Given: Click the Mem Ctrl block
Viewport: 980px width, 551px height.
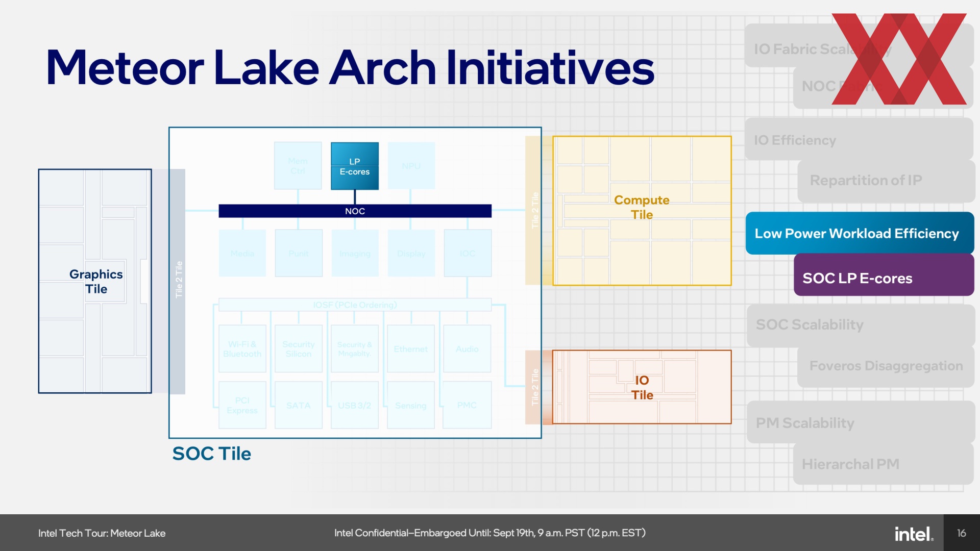Looking at the screenshot, I should [x=298, y=166].
